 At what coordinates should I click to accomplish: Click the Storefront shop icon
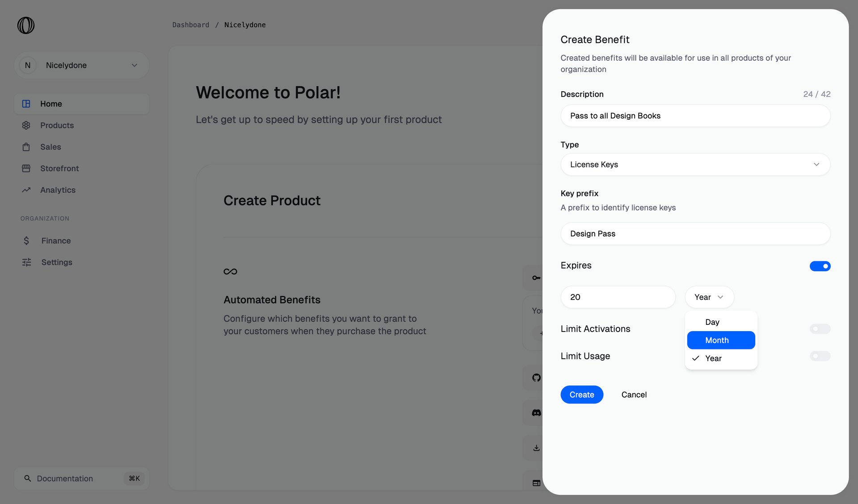[26, 168]
